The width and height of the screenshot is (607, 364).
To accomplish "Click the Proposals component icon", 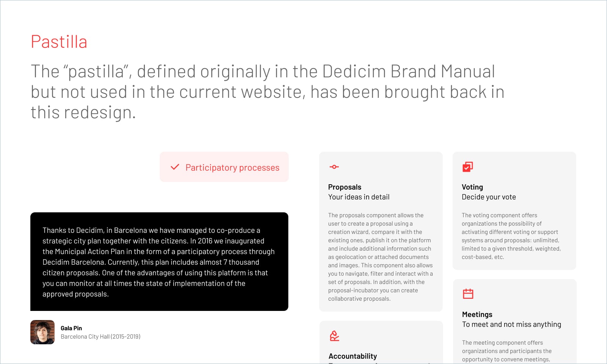I will (x=334, y=167).
